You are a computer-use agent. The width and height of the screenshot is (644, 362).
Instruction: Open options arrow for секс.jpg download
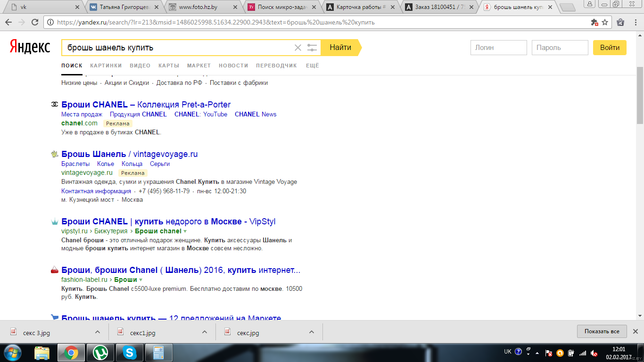[312, 332]
